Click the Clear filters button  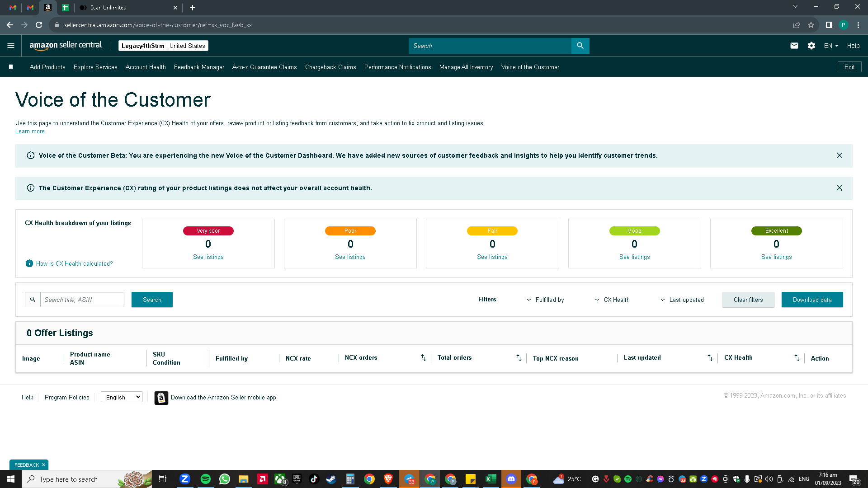pyautogui.click(x=748, y=300)
